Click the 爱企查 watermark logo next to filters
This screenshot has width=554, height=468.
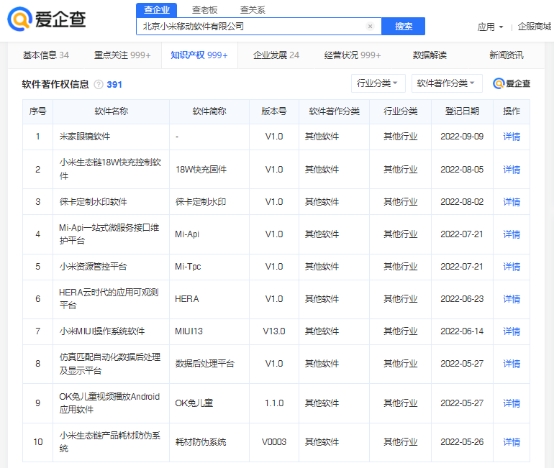tap(512, 84)
